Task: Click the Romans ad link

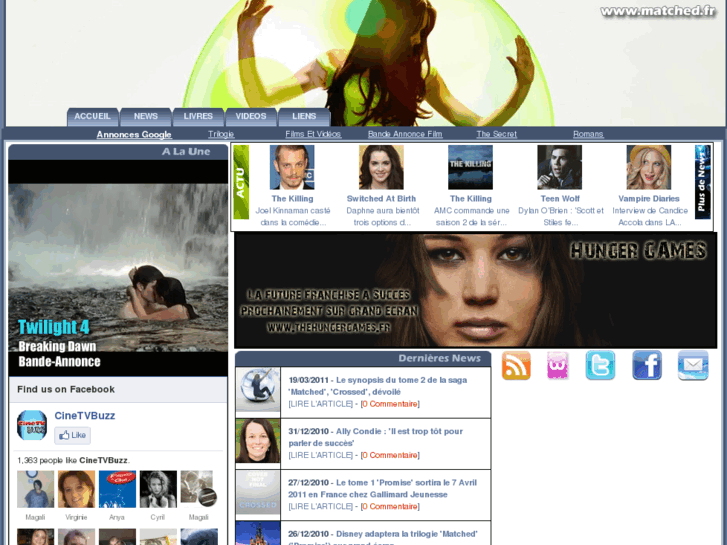Action: pos(588,134)
